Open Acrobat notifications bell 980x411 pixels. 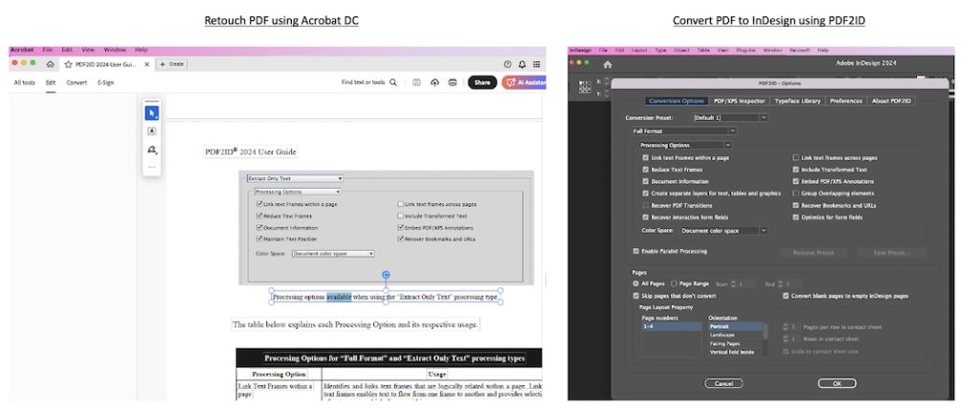point(522,64)
